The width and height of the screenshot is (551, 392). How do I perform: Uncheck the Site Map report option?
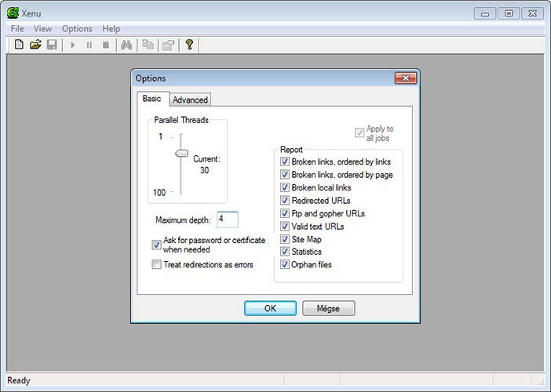pyautogui.click(x=285, y=239)
